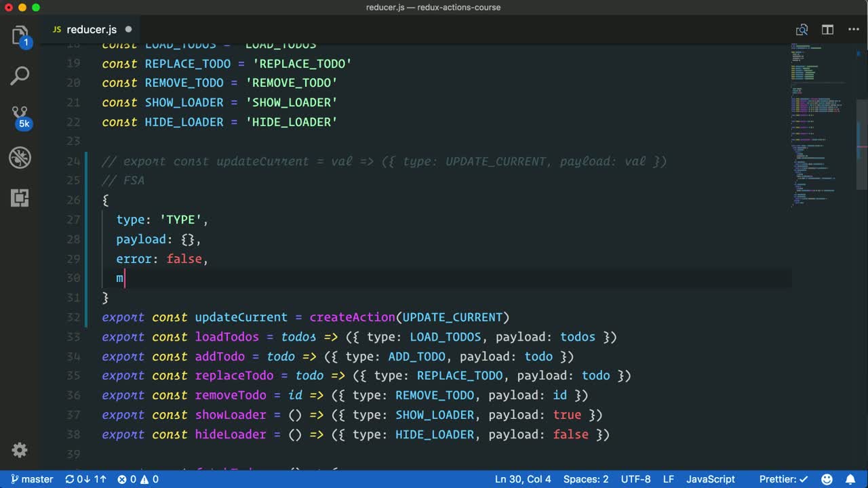The width and height of the screenshot is (868, 488).
Task: Open the Debug view icon
Action: tap(20, 157)
